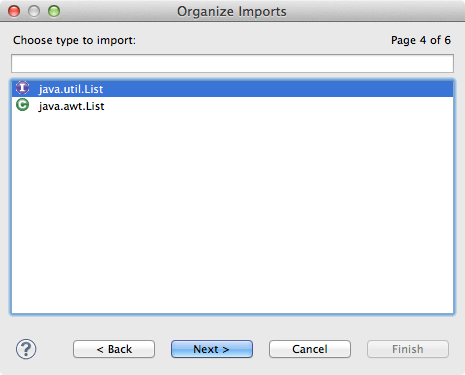Click blank gray area between list and buttons
This screenshot has height=375, width=465.
coord(232,327)
